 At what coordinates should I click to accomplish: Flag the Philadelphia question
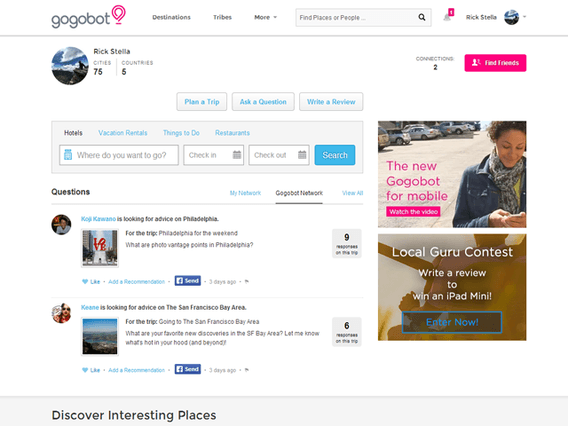[x=247, y=282]
